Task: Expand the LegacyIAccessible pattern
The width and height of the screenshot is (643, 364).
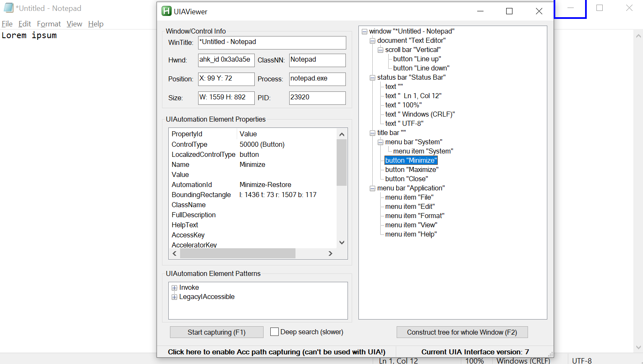Action: [x=174, y=297]
